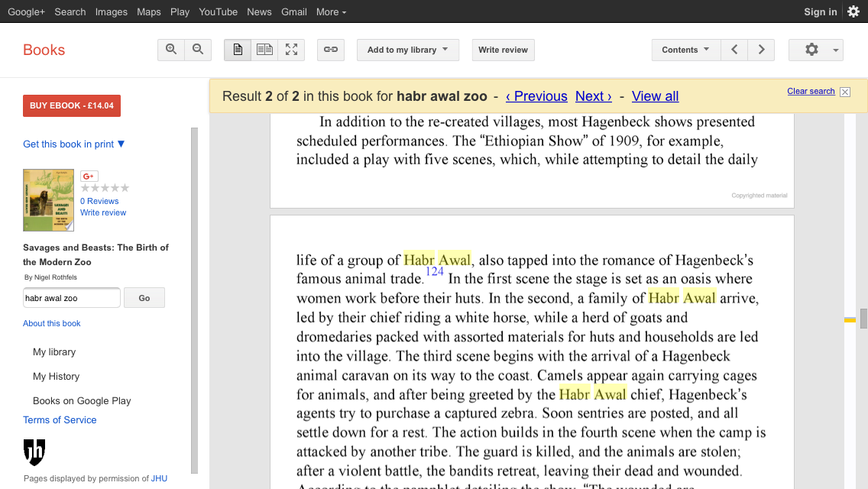Screen dimensions: 868x489
Task: Click footnote 124 reference
Action: click(435, 271)
